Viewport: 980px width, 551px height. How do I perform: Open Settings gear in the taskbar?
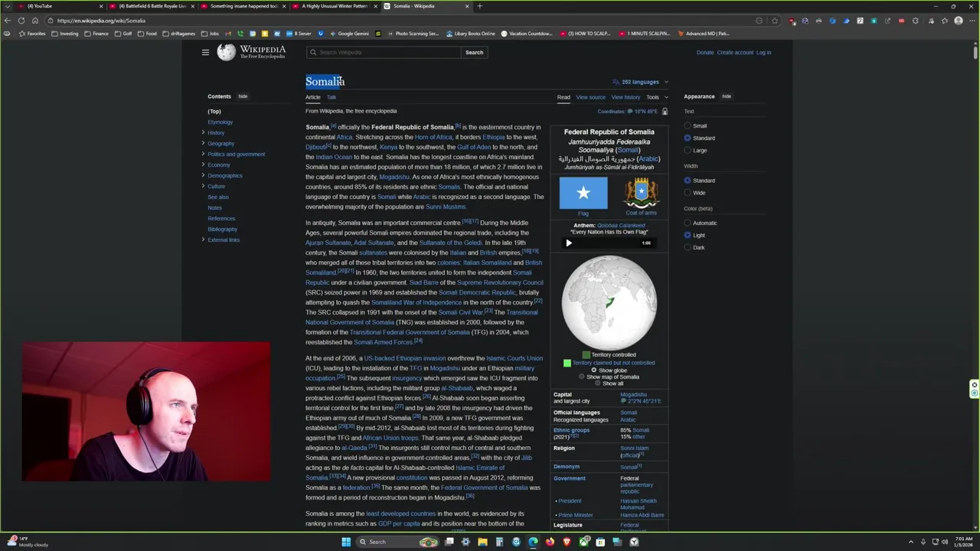click(x=465, y=542)
